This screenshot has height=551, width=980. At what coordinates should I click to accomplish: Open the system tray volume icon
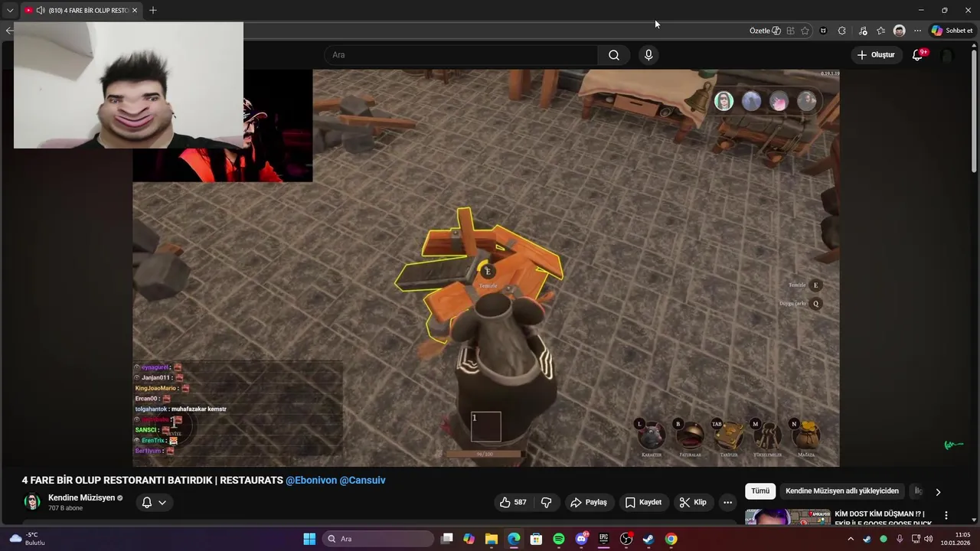click(929, 539)
